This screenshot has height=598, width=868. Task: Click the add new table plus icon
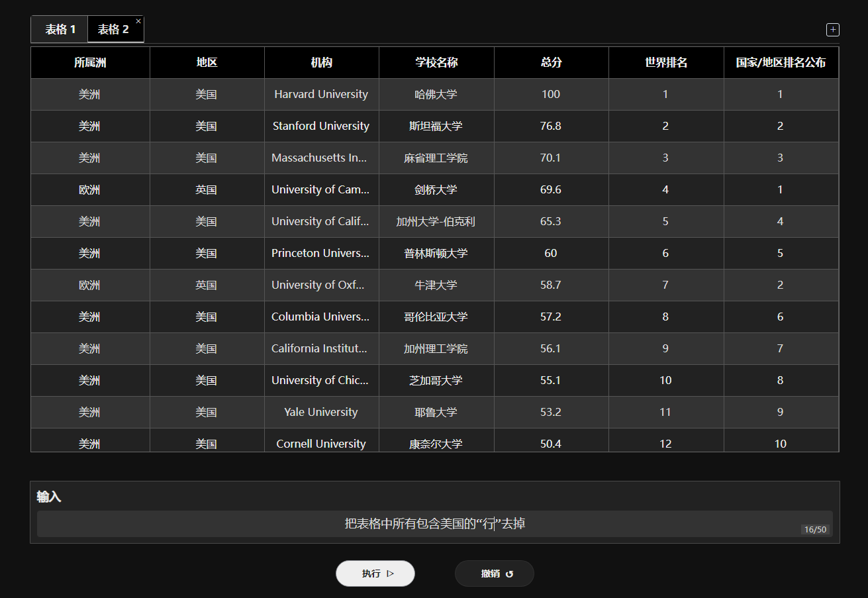(x=833, y=30)
